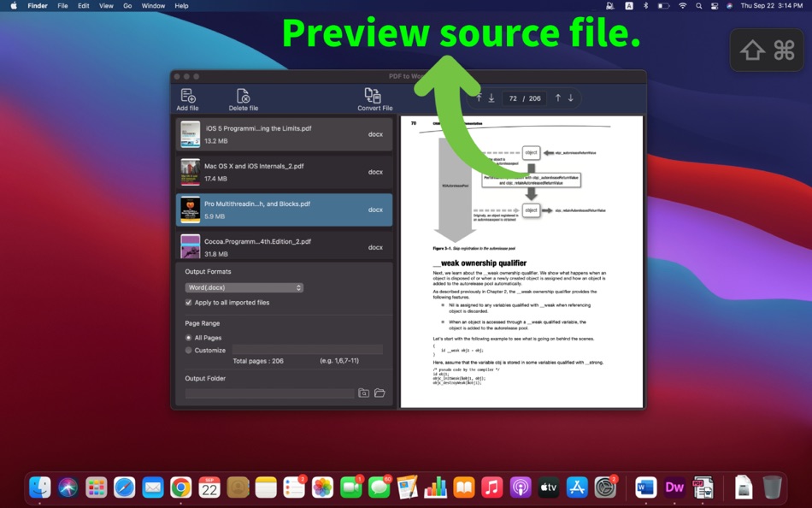
Task: Open the Edit menu
Action: coord(84,6)
